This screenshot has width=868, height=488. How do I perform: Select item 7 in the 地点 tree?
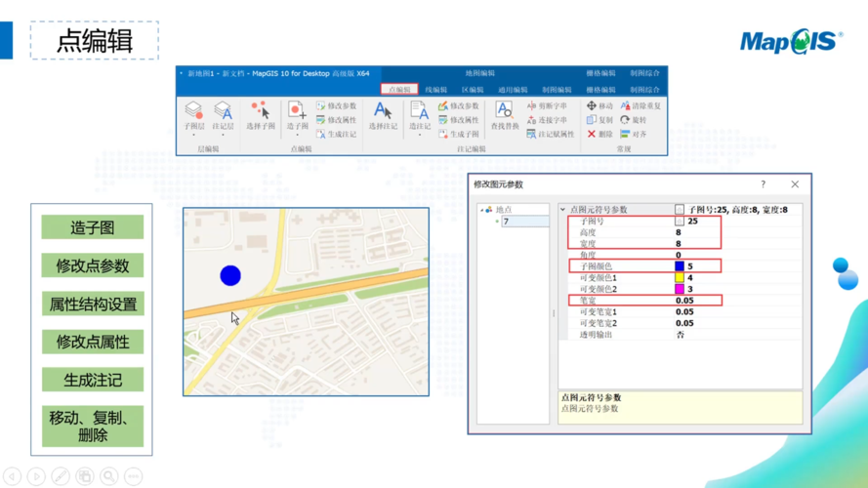(524, 222)
